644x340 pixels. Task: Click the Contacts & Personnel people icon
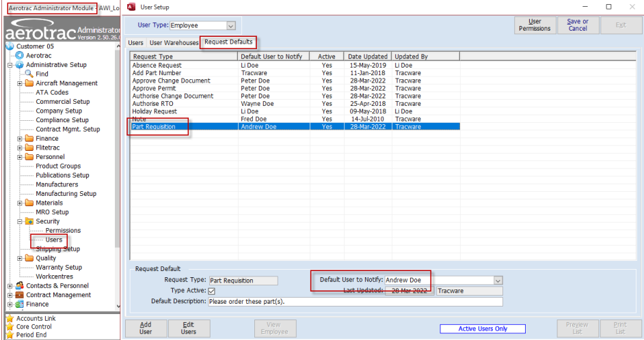[19, 285]
